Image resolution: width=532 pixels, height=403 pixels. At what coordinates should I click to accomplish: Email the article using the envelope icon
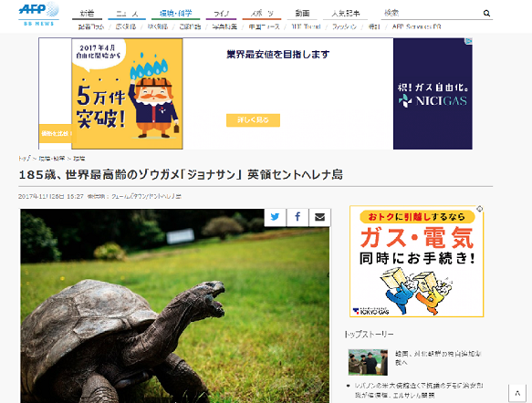pos(319,217)
